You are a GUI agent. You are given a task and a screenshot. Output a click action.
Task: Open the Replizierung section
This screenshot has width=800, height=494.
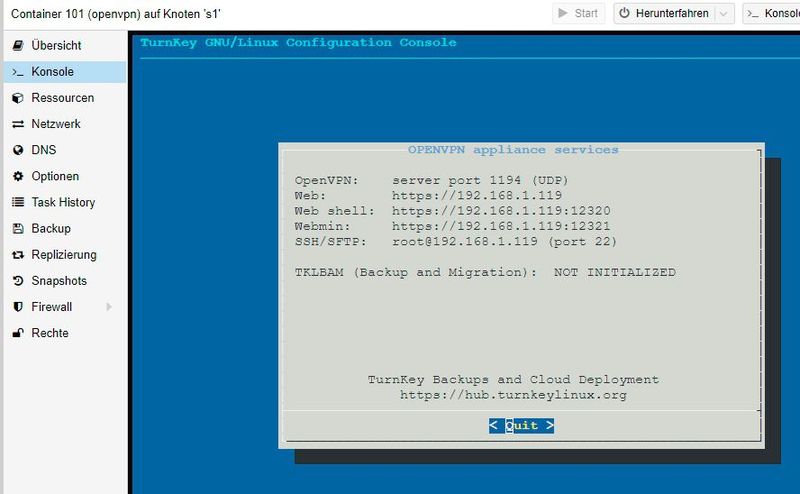click(65, 255)
